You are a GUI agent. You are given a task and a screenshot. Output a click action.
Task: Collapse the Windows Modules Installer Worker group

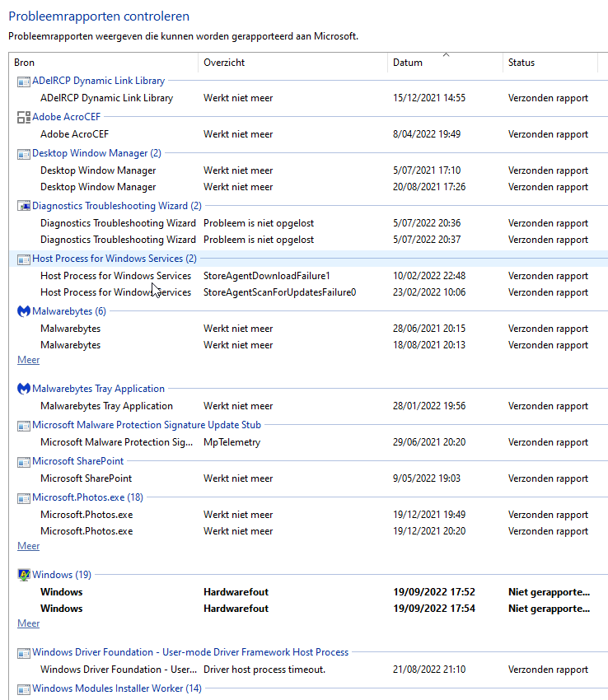(x=116, y=688)
